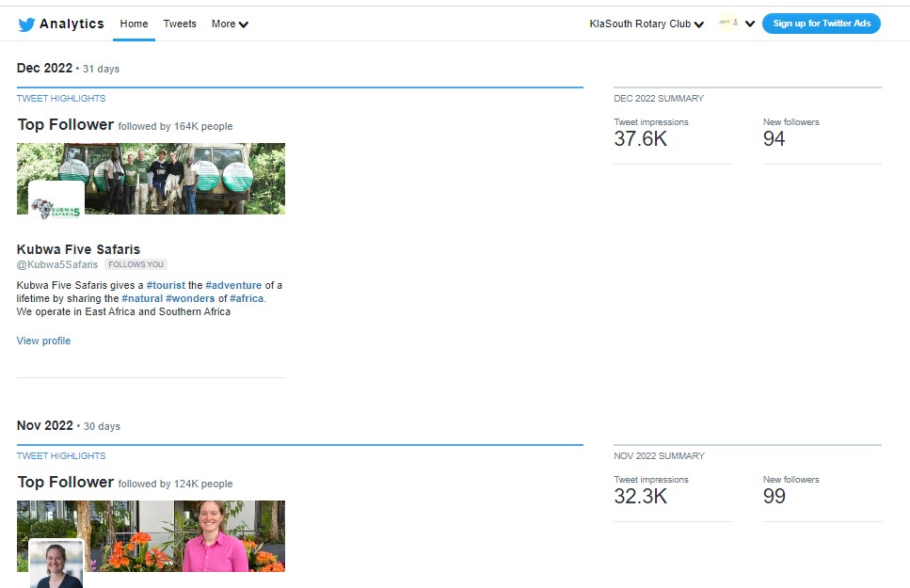Click the #tourist hashtag
Viewport: 910px width, 588px height.
(x=166, y=285)
